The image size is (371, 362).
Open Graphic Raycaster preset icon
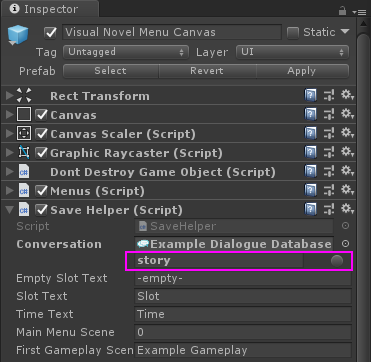(329, 153)
